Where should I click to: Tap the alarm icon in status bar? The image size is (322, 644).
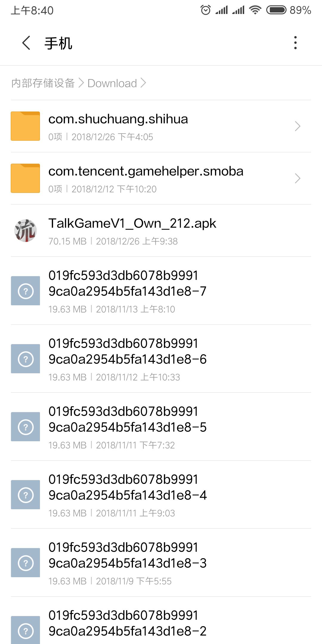[205, 10]
